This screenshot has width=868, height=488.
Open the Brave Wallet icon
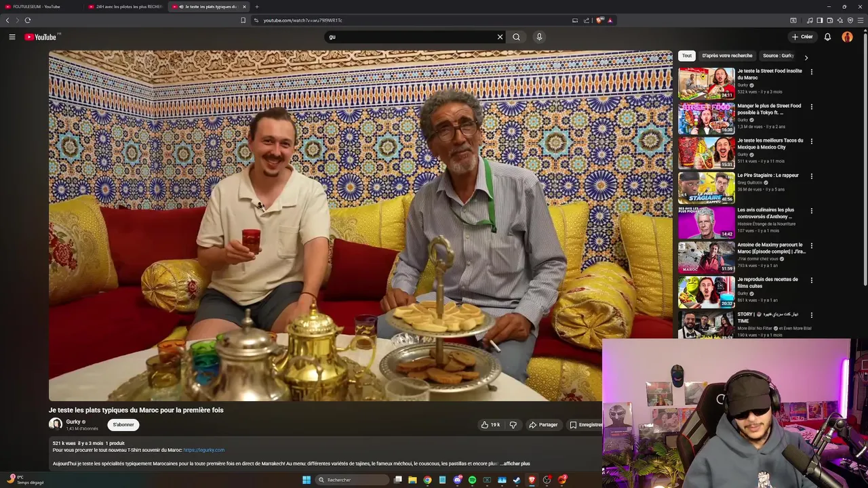830,20
